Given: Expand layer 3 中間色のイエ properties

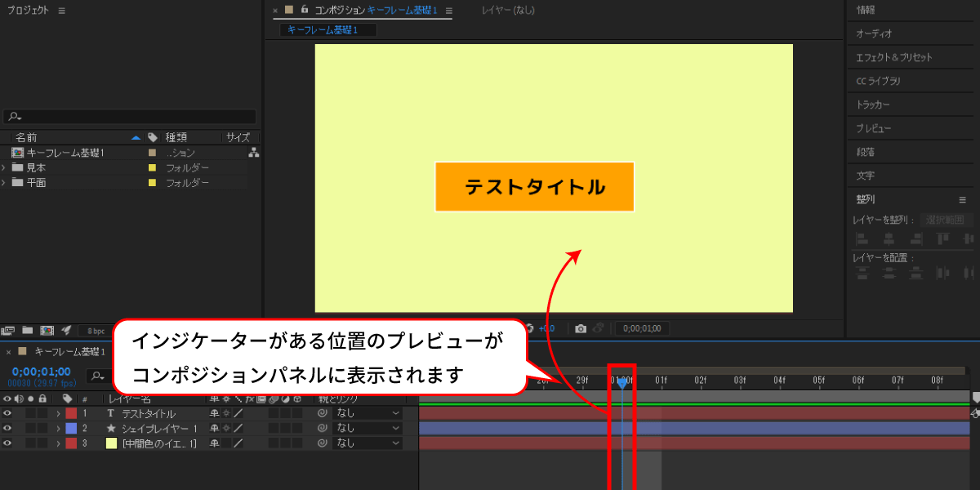Looking at the screenshot, I should [58, 443].
